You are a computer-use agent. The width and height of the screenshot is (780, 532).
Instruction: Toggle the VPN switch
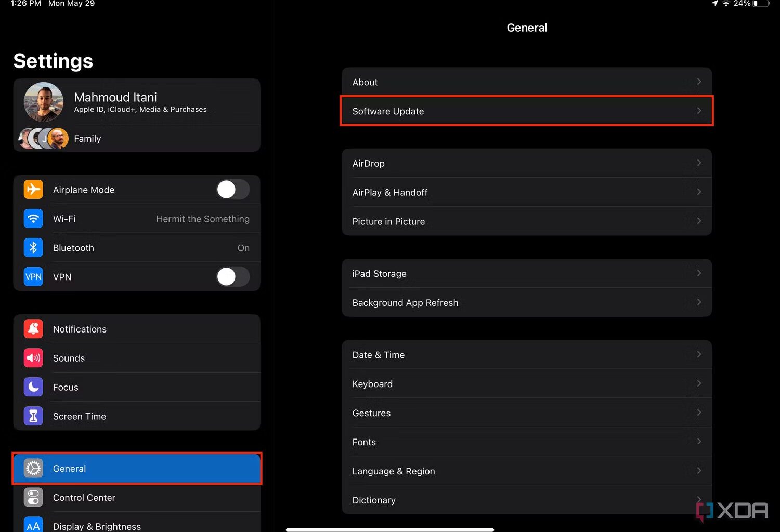pos(233,277)
